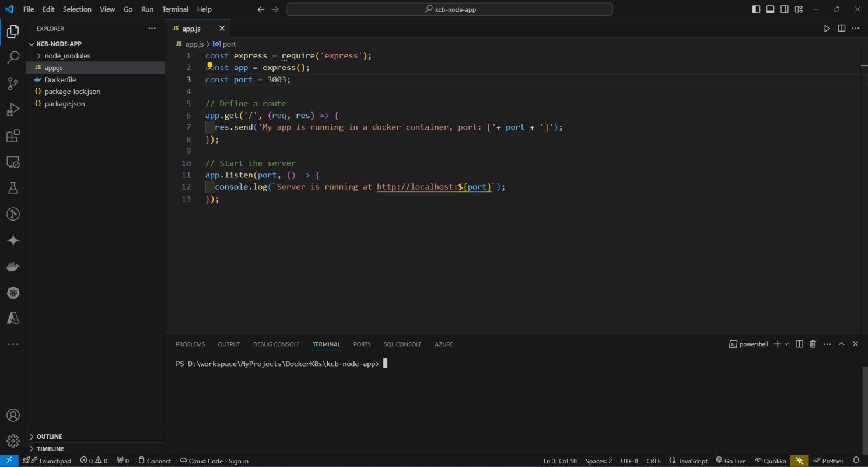Click highlighted yellow status bar icon

pyautogui.click(x=799, y=461)
